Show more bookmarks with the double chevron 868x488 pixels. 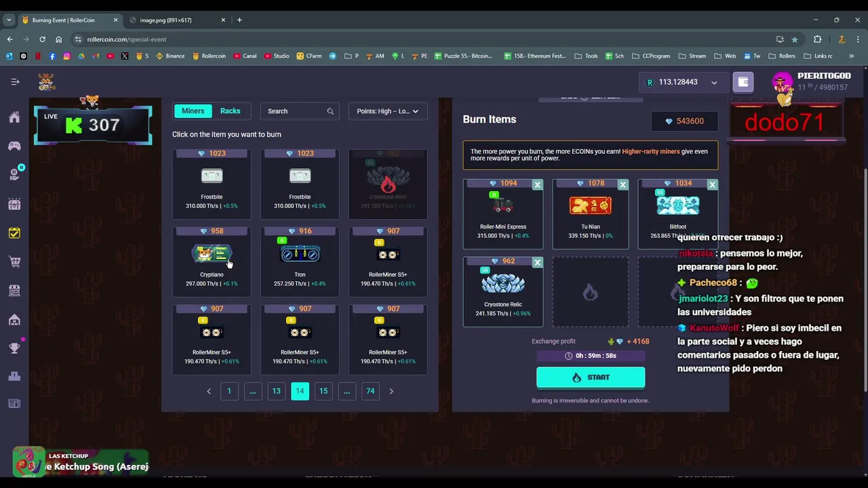(852, 56)
